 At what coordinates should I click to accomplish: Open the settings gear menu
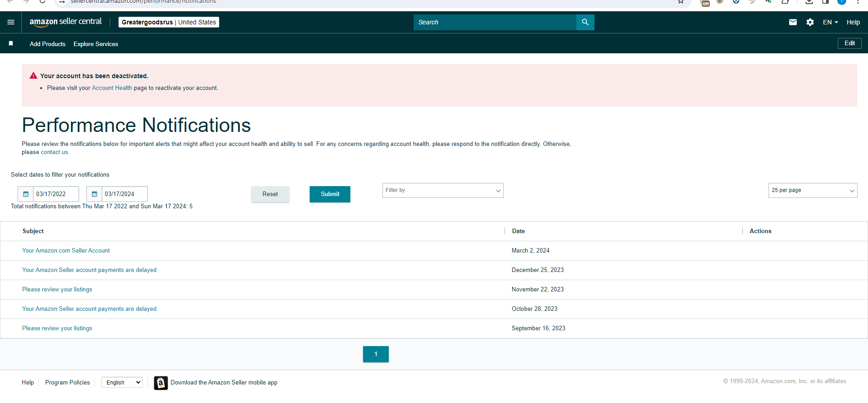(x=810, y=22)
